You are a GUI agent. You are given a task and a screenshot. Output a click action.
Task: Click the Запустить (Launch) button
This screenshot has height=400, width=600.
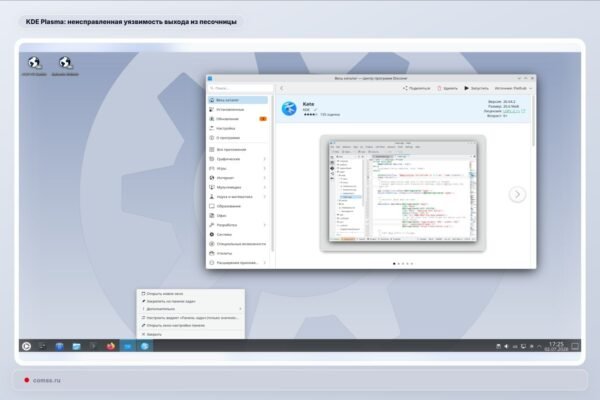tap(476, 88)
